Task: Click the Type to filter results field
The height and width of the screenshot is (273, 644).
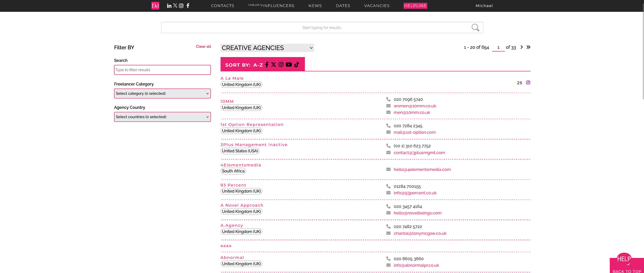Action: click(162, 70)
